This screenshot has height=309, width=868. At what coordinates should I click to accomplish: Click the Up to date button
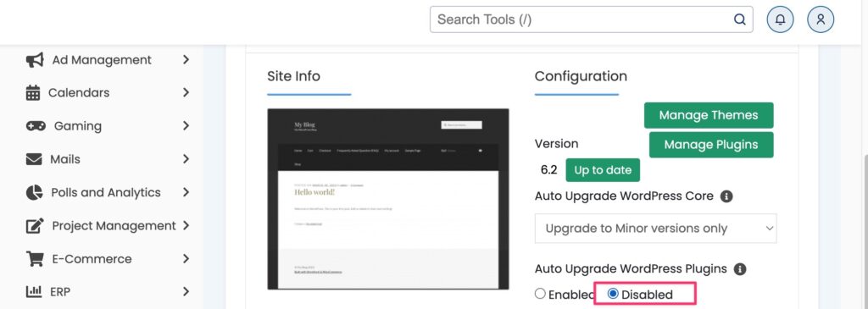(603, 169)
